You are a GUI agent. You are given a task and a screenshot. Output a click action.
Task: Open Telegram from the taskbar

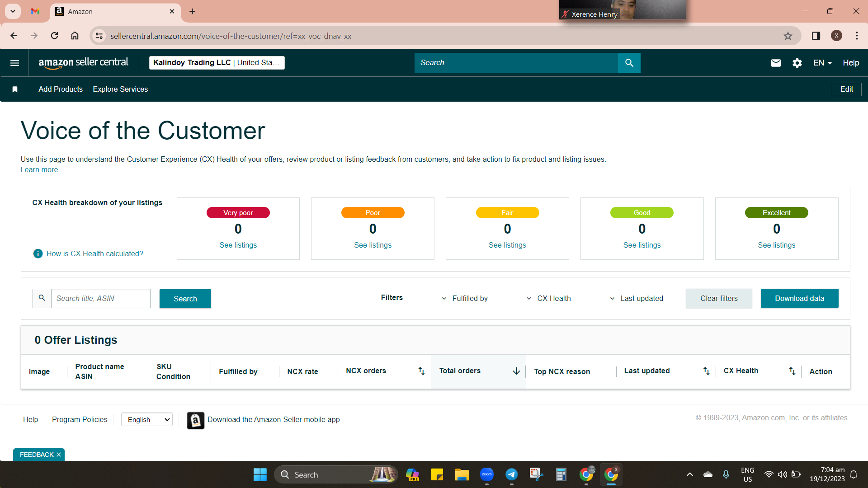(x=511, y=474)
